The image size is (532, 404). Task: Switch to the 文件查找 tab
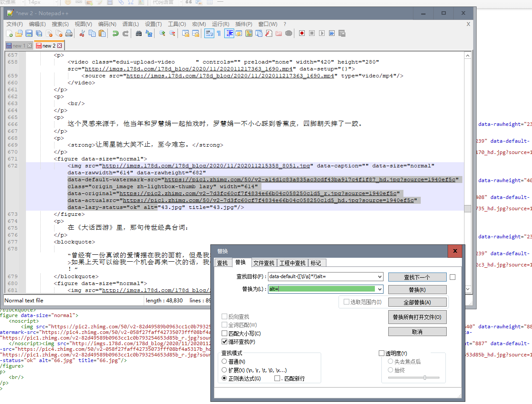[x=264, y=263]
